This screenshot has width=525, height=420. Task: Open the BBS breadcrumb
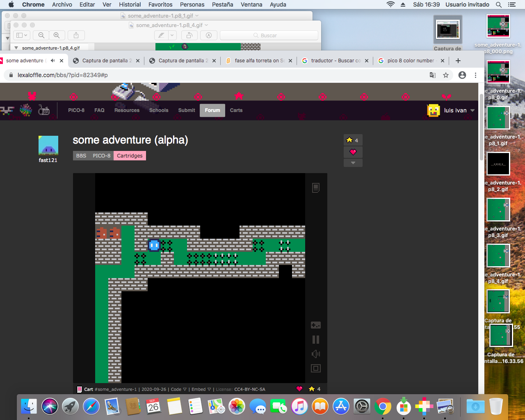[81, 156]
